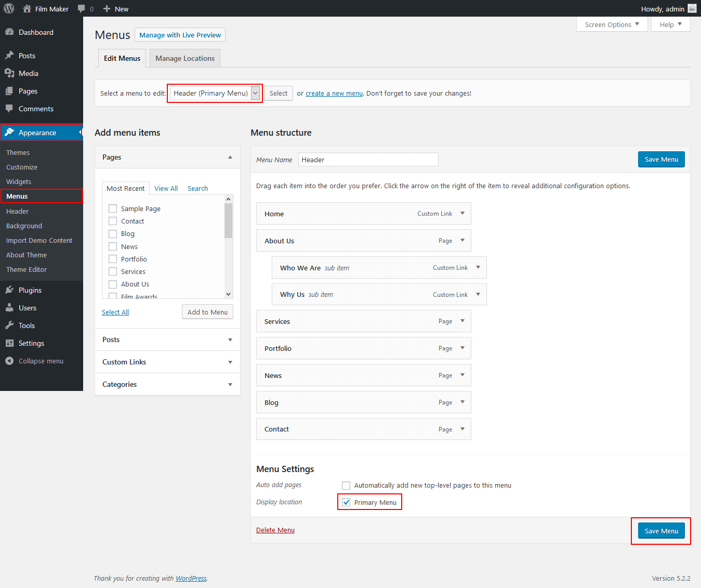Tick the Sample Page checkbox

[113, 208]
